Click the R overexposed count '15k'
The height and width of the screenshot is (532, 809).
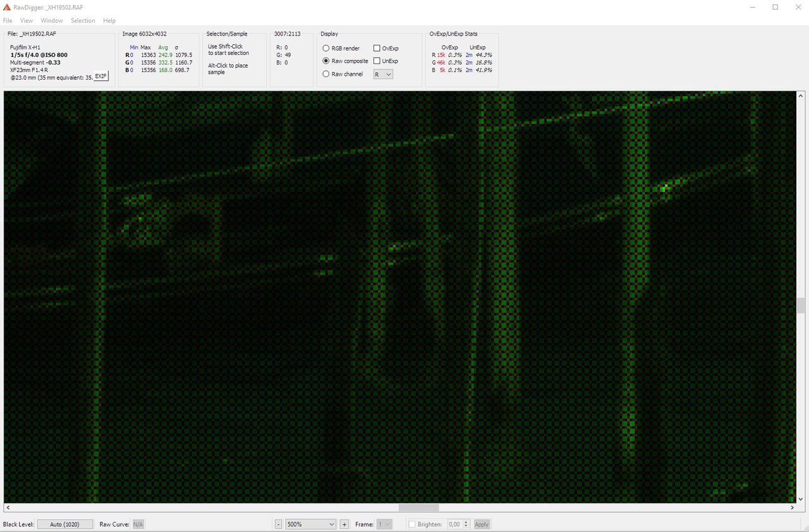click(x=441, y=55)
